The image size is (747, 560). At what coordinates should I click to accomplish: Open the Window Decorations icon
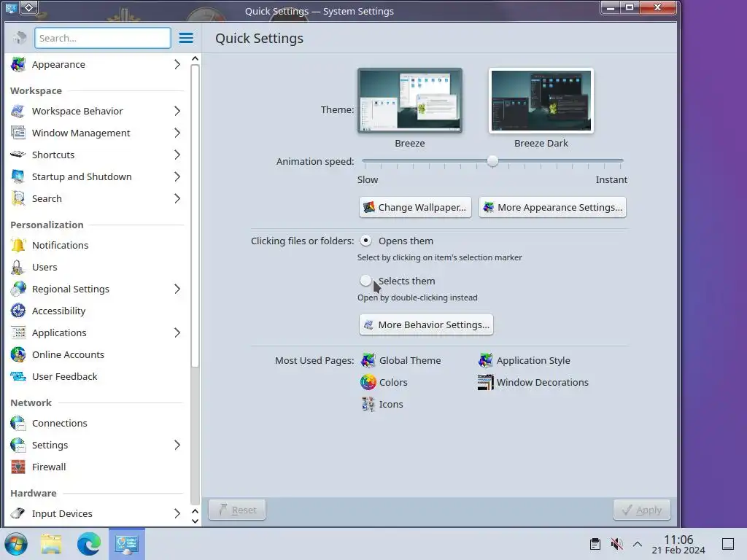coord(485,382)
